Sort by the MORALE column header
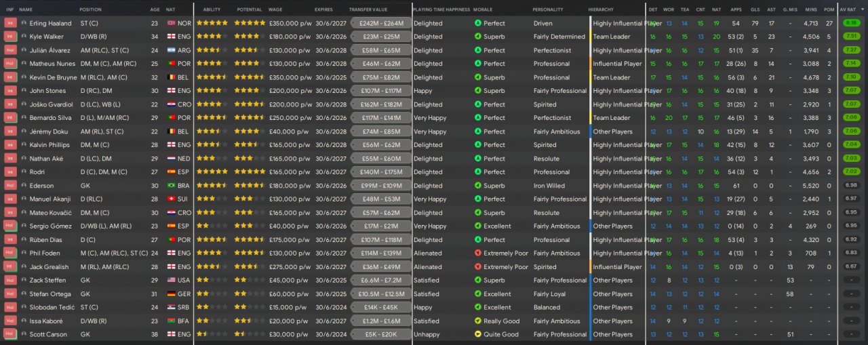The width and height of the screenshot is (868, 345). pyautogui.click(x=483, y=9)
